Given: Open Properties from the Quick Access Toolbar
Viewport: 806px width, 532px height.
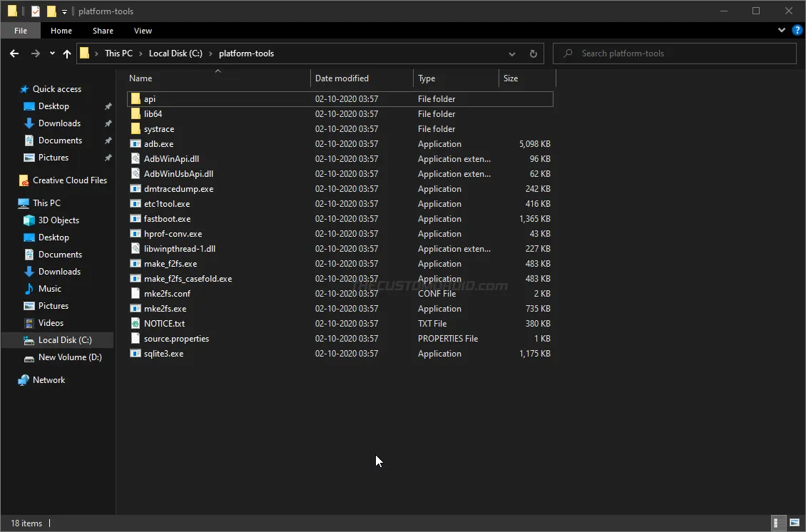Looking at the screenshot, I should click(34, 11).
